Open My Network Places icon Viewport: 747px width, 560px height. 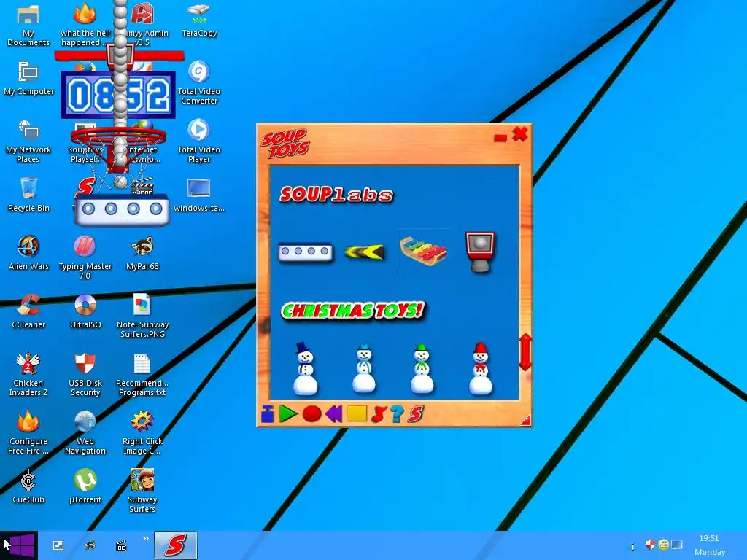pos(28,141)
